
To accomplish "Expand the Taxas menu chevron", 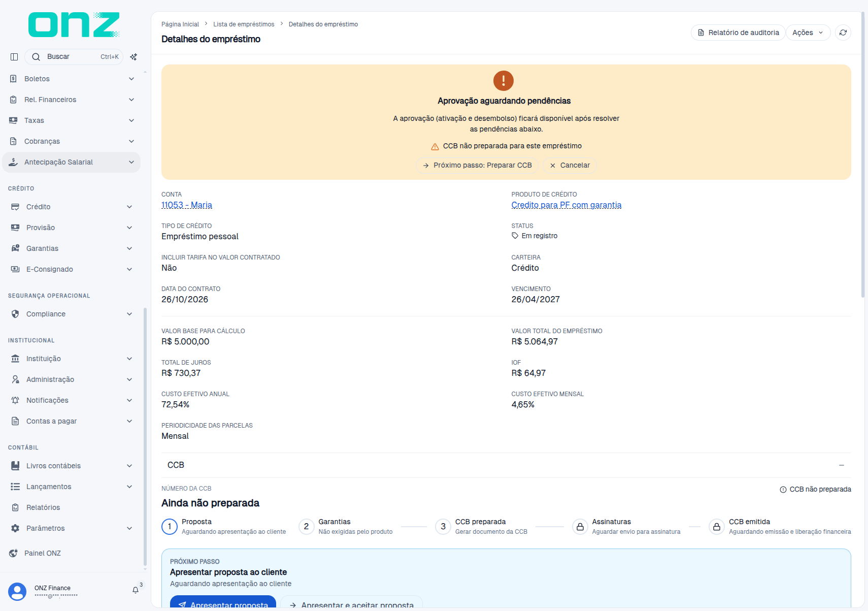I will pos(131,120).
